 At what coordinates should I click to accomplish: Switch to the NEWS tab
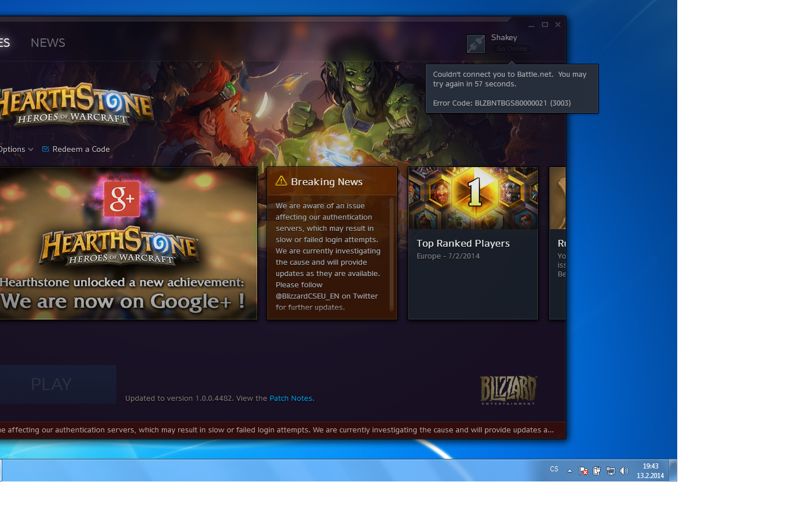click(48, 43)
